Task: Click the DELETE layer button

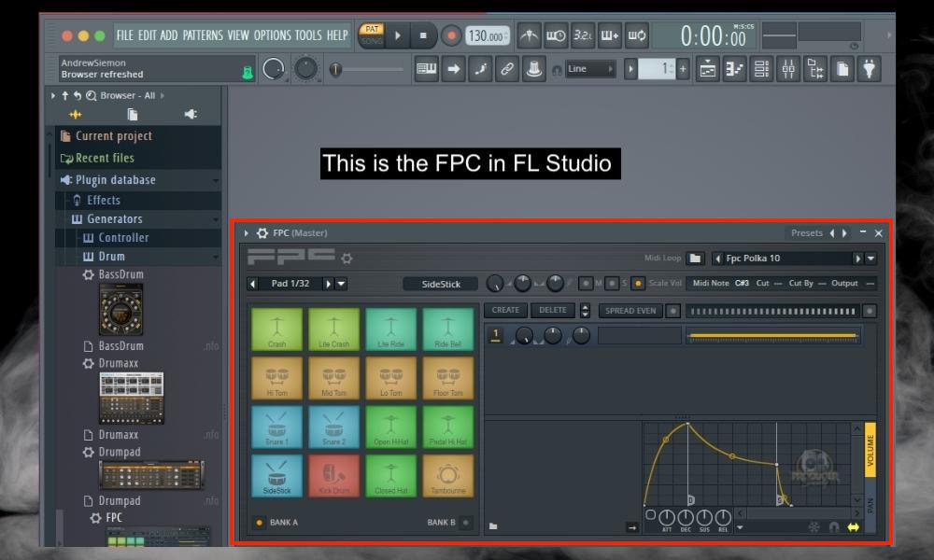Action: [553, 310]
